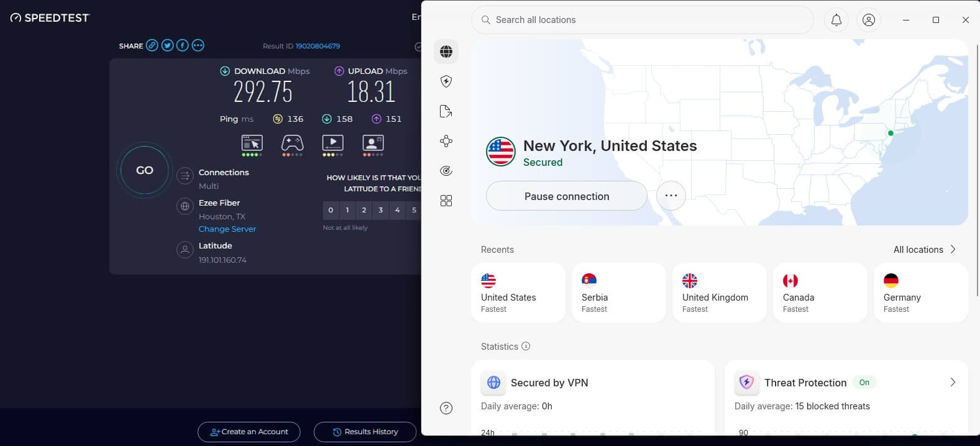Viewport: 980px width, 446px height.
Task: Click the GO button to start test
Action: (144, 170)
